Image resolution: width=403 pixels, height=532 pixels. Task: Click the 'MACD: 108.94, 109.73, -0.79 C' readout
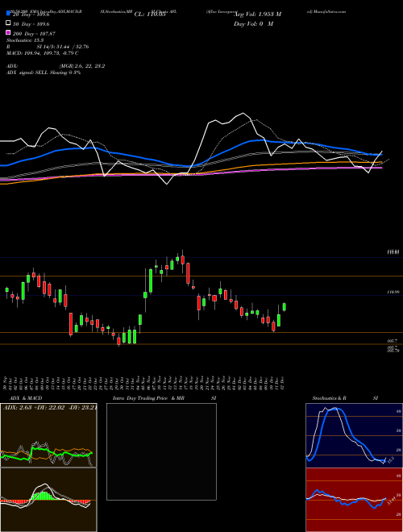pyautogui.click(x=43, y=53)
